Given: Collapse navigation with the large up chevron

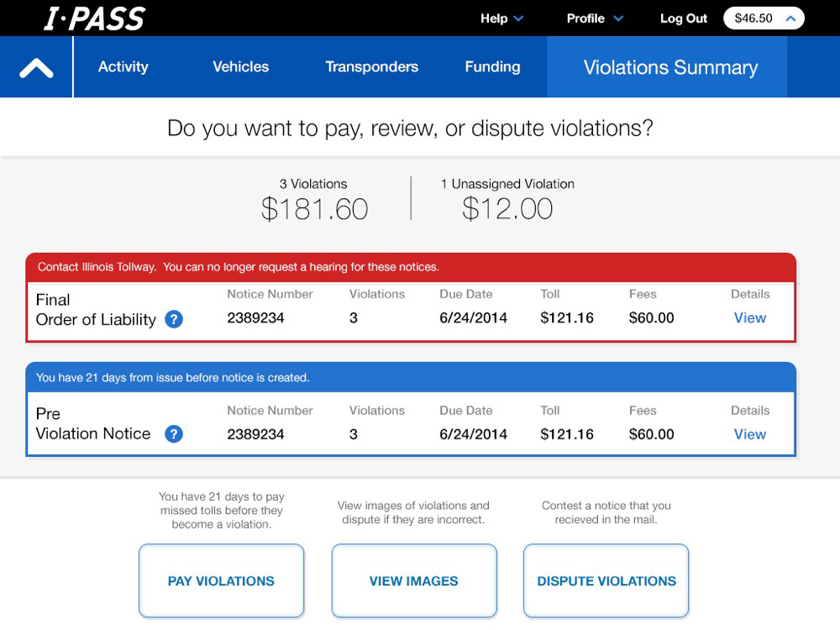Looking at the screenshot, I should click(36, 67).
